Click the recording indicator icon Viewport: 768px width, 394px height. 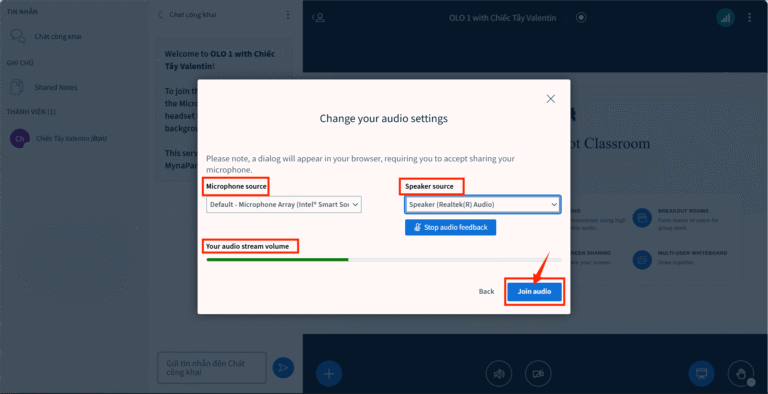(581, 18)
